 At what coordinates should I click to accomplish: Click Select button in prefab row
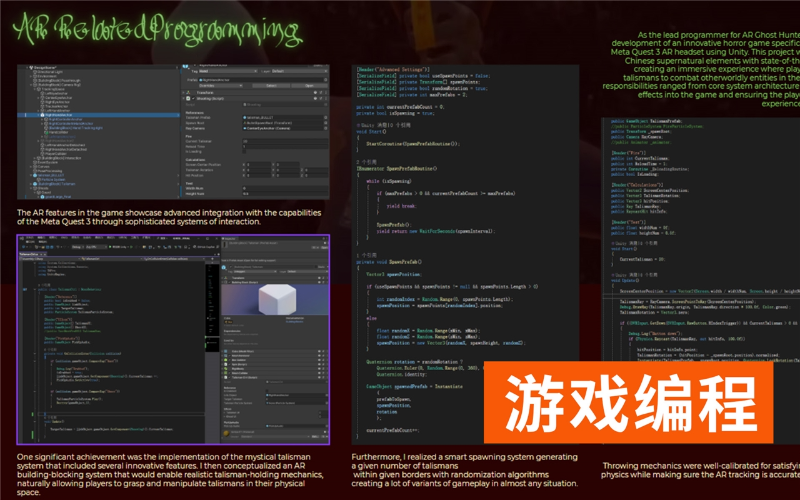pyautogui.click(x=271, y=85)
